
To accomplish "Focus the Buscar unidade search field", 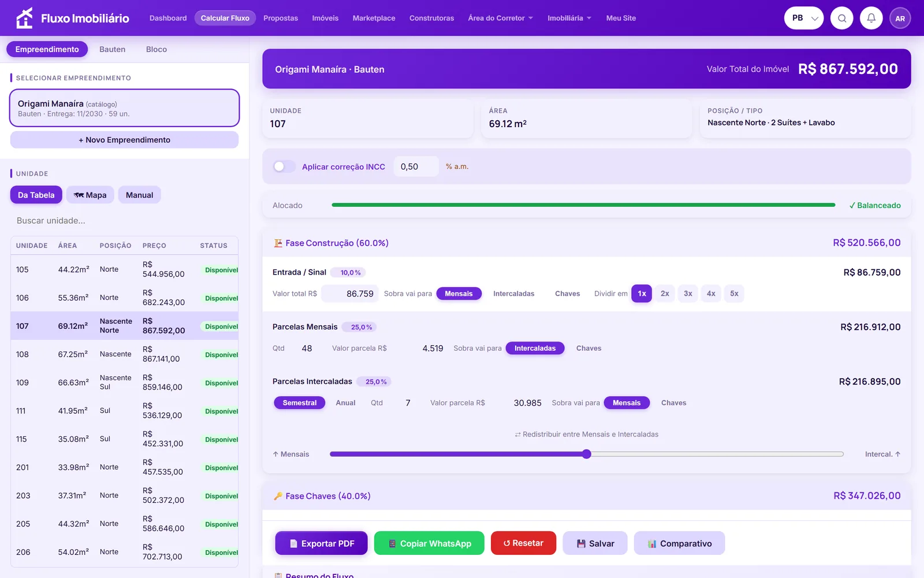I will tap(124, 220).
